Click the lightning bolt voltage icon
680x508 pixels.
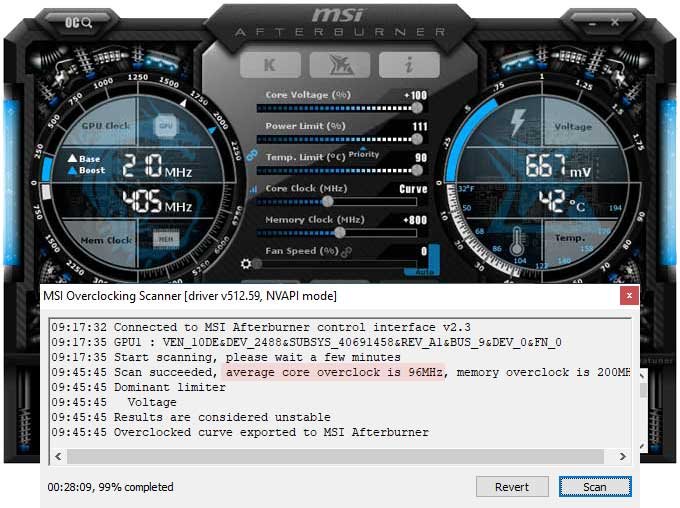518,122
